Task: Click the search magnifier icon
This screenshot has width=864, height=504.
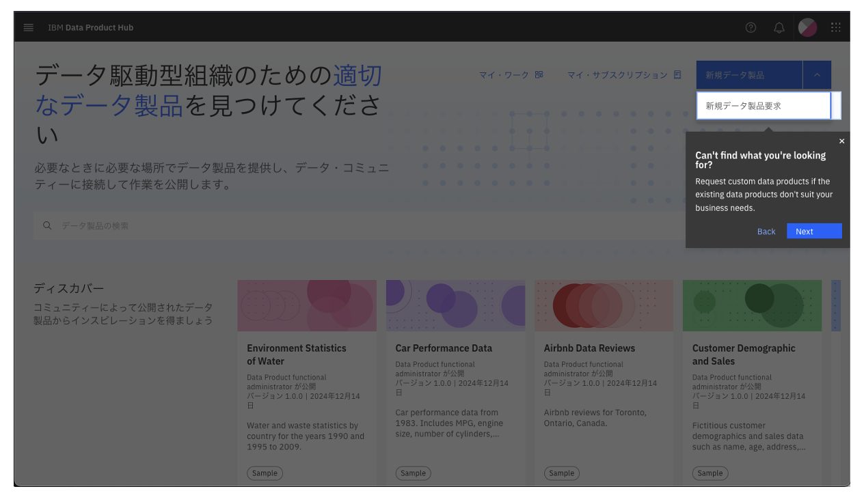Action: [x=47, y=225]
